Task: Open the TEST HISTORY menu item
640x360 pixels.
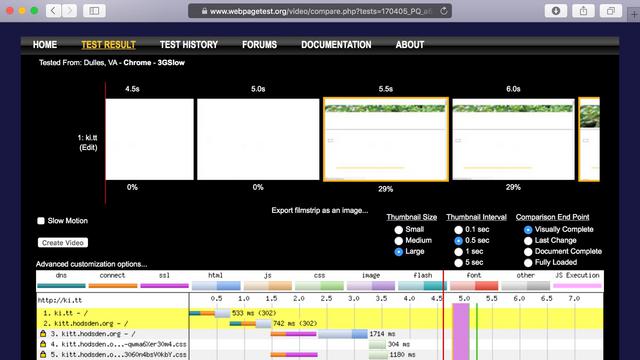Action: (x=189, y=45)
